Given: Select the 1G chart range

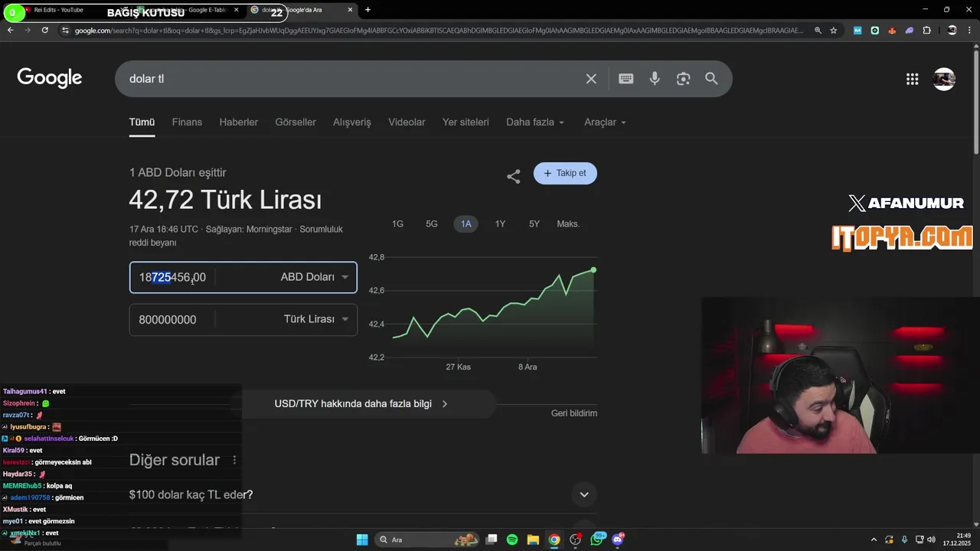Looking at the screenshot, I should click(x=397, y=223).
